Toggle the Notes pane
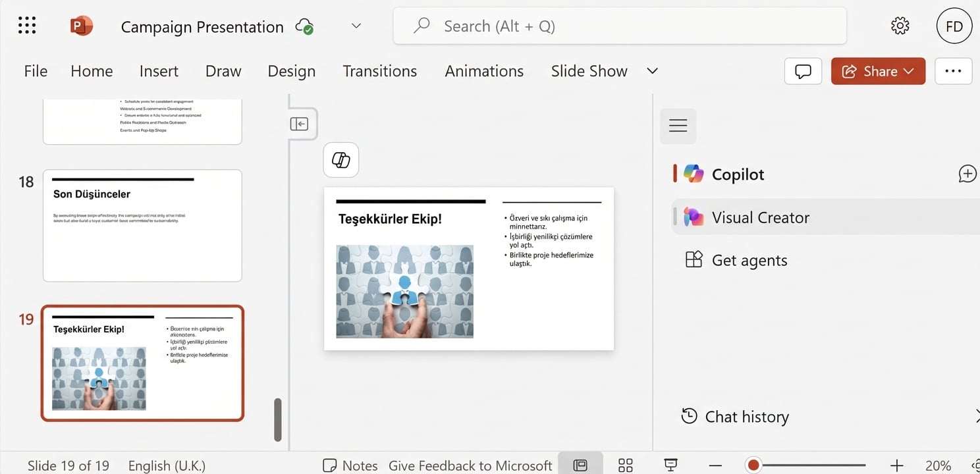Image resolution: width=980 pixels, height=474 pixels. (349, 465)
